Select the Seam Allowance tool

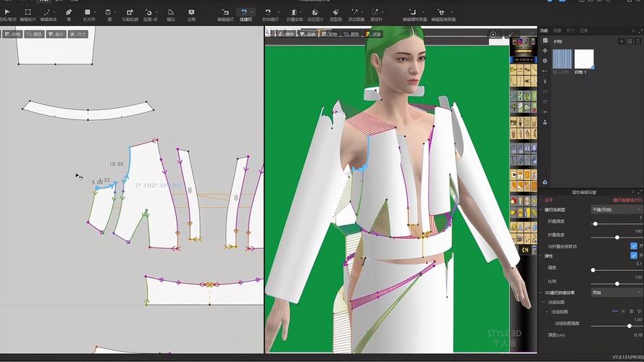(170, 14)
